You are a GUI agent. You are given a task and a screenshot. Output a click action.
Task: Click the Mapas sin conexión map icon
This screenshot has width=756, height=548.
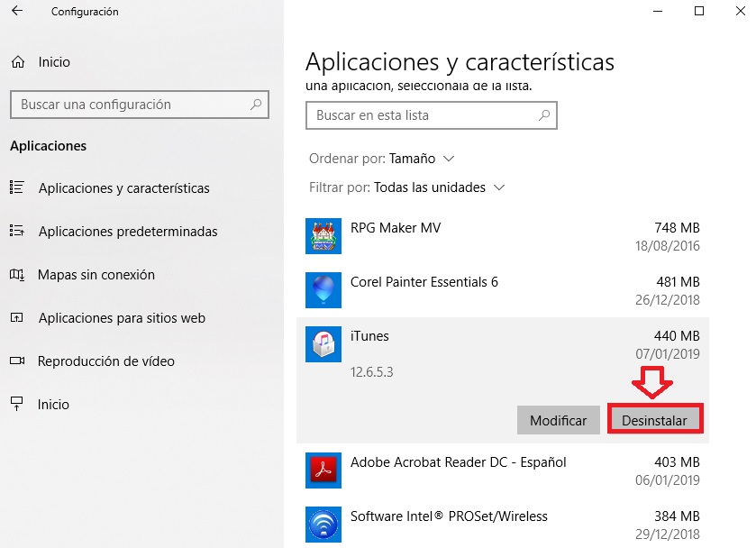coord(17,275)
